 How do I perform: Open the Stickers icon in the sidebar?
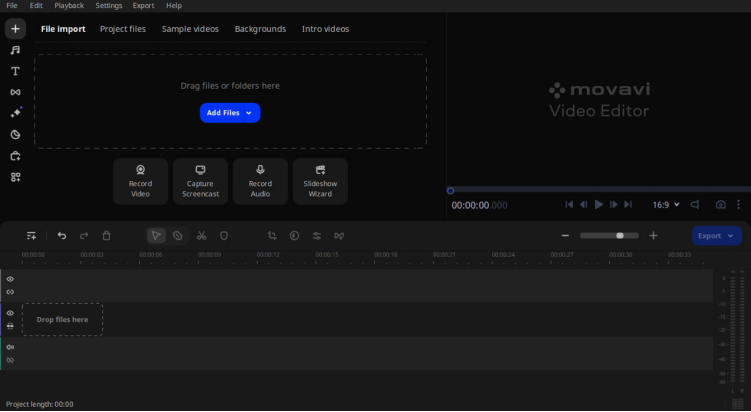click(15, 135)
